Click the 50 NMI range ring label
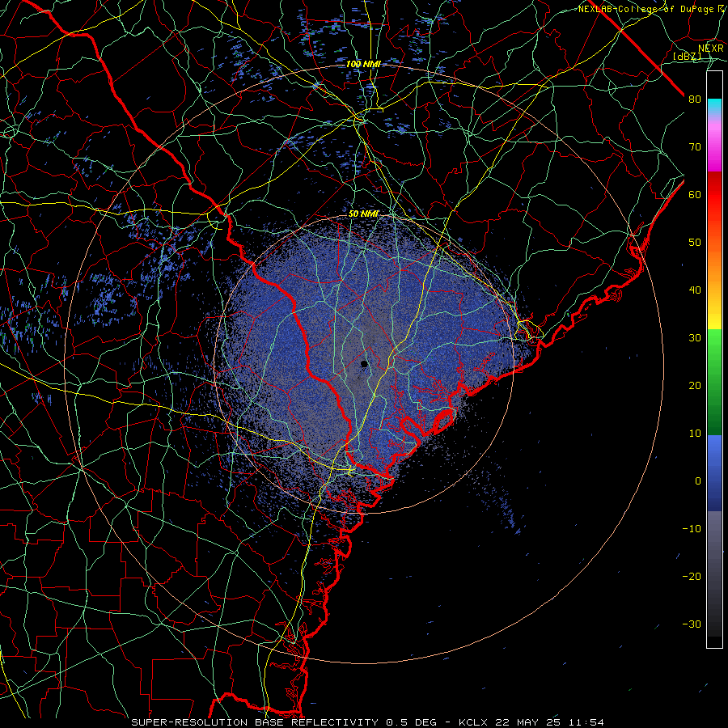 [363, 214]
